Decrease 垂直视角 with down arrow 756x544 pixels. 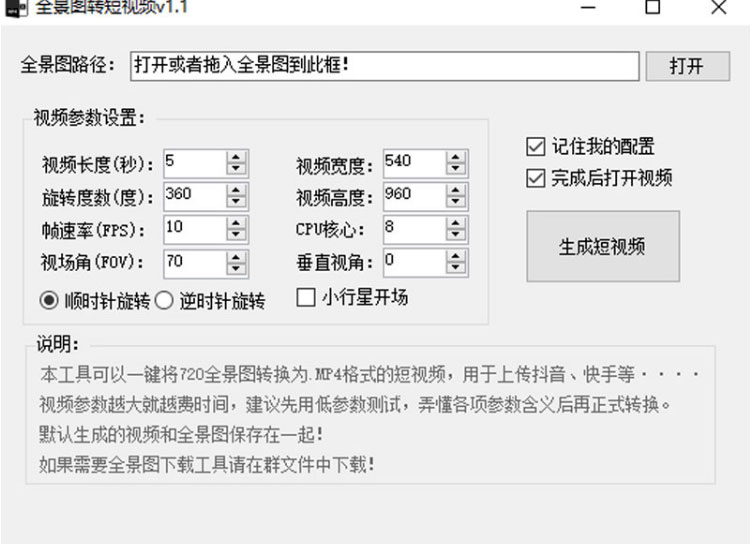(x=456, y=268)
